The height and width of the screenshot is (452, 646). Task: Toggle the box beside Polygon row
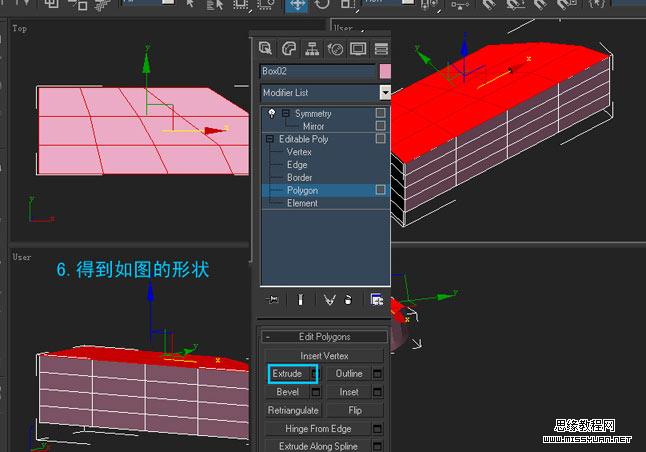381,190
